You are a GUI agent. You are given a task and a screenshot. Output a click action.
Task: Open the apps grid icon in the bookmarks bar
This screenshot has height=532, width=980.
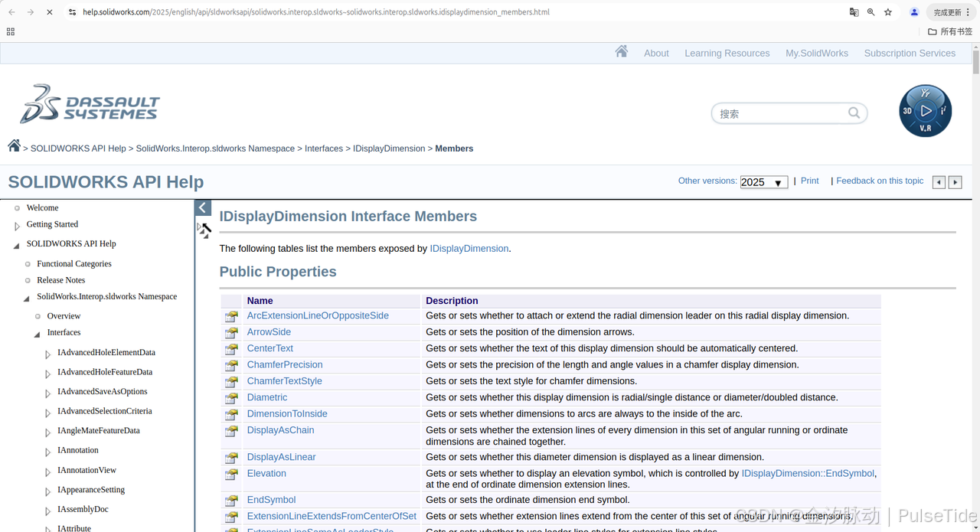click(x=11, y=31)
